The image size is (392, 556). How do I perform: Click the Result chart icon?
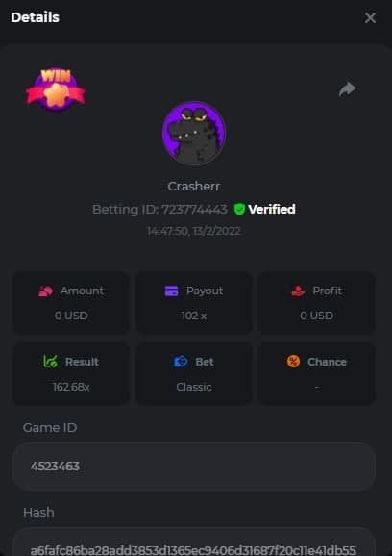pyautogui.click(x=50, y=362)
